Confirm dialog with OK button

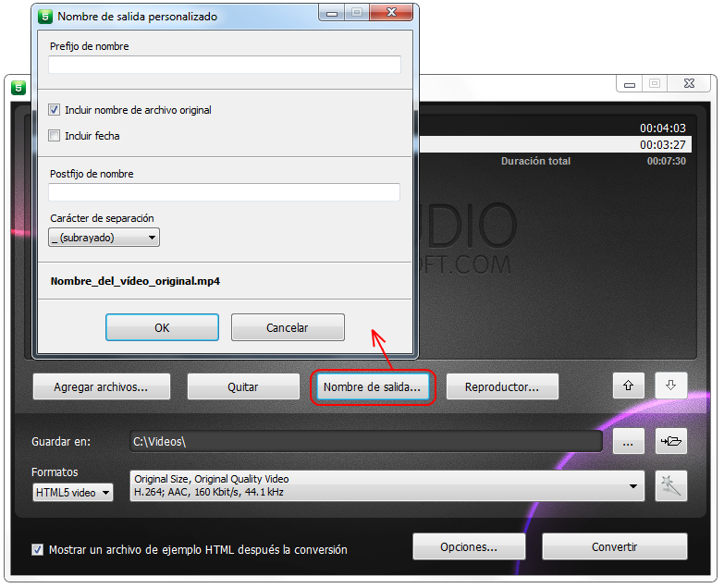click(162, 327)
